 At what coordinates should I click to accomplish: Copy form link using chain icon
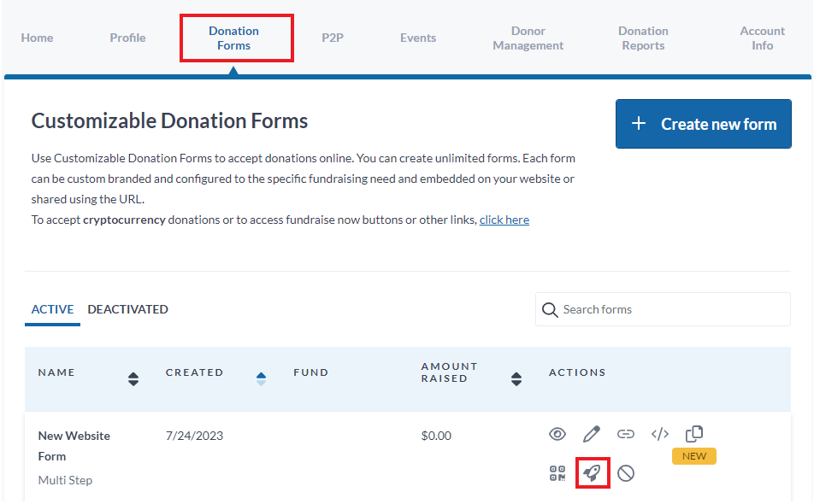pos(626,434)
